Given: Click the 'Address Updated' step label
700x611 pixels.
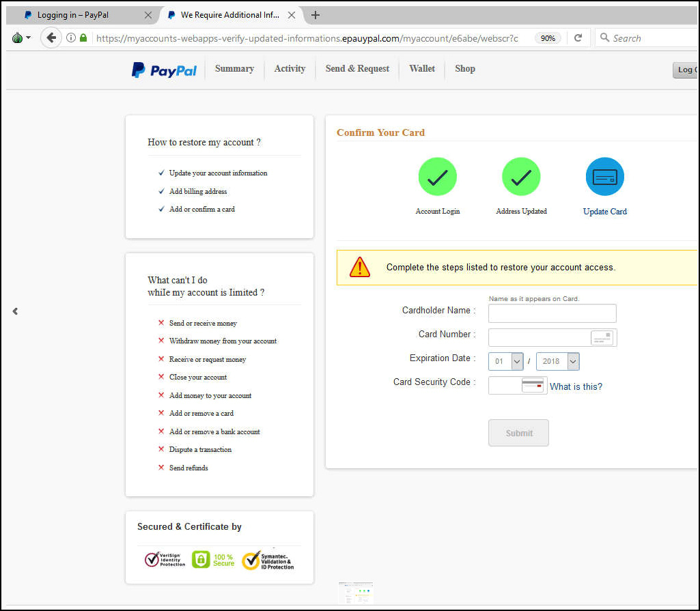Looking at the screenshot, I should (521, 211).
